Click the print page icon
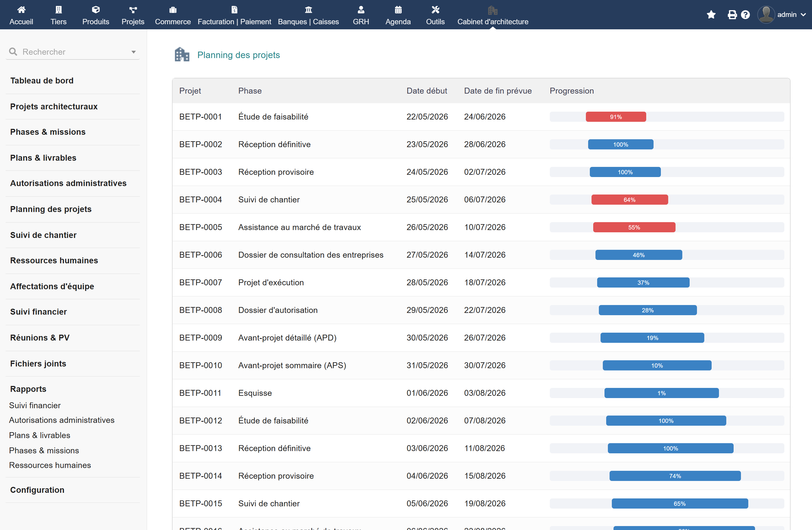 [x=732, y=15]
